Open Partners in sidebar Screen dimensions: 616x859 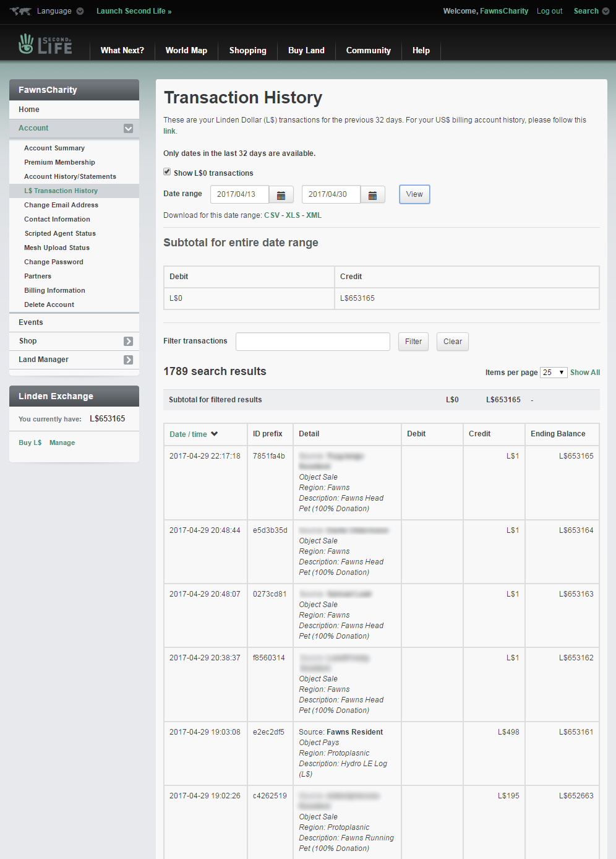(38, 277)
